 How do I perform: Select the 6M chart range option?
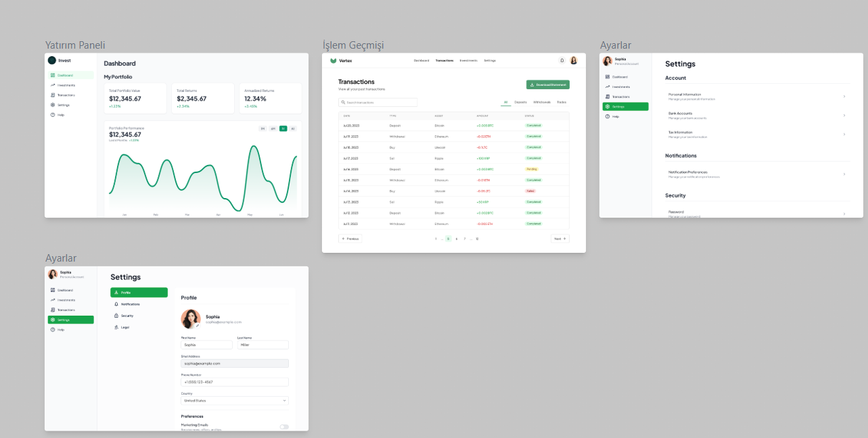point(273,128)
